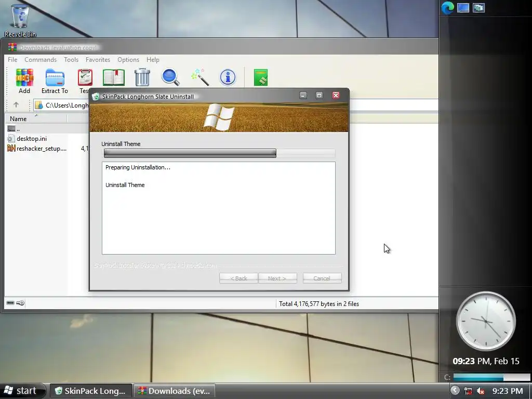
Task: Click the "Uninstall Theme" line in log box
Action: (x=125, y=185)
